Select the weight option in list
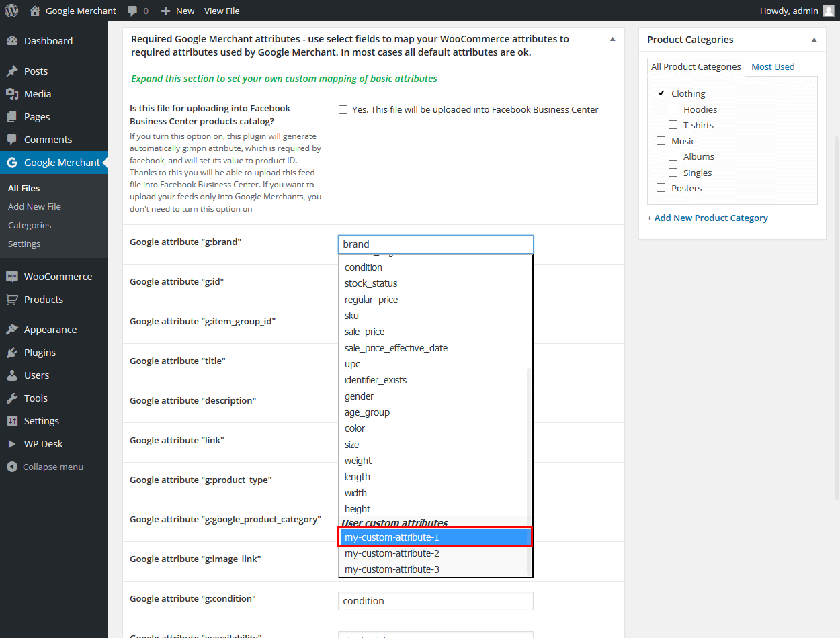Screen dimensions: 840x638 tap(435, 461)
